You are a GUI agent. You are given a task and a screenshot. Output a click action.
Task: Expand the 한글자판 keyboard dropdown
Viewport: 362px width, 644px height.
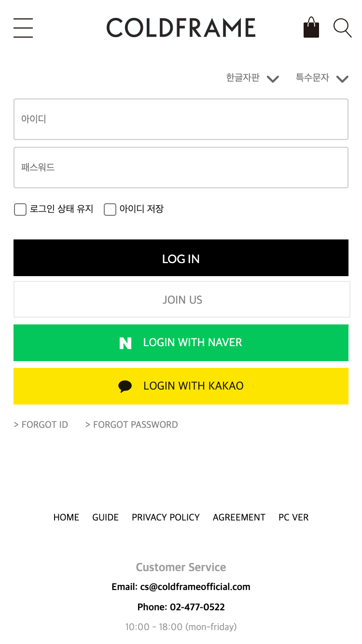tap(252, 78)
